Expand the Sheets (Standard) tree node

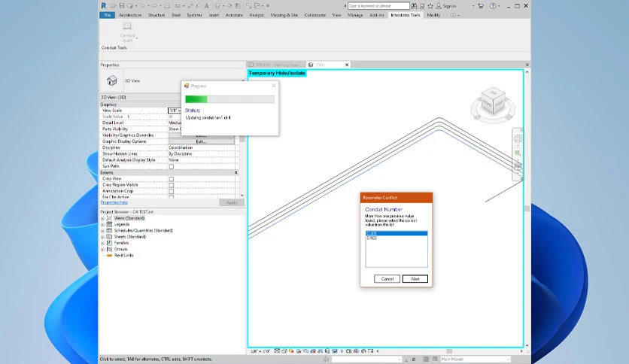[x=102, y=237]
